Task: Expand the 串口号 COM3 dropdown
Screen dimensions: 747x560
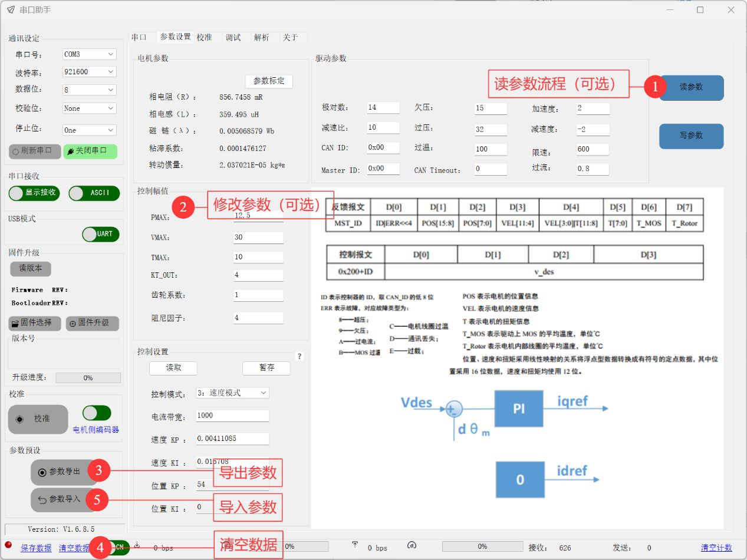Action: tap(89, 54)
